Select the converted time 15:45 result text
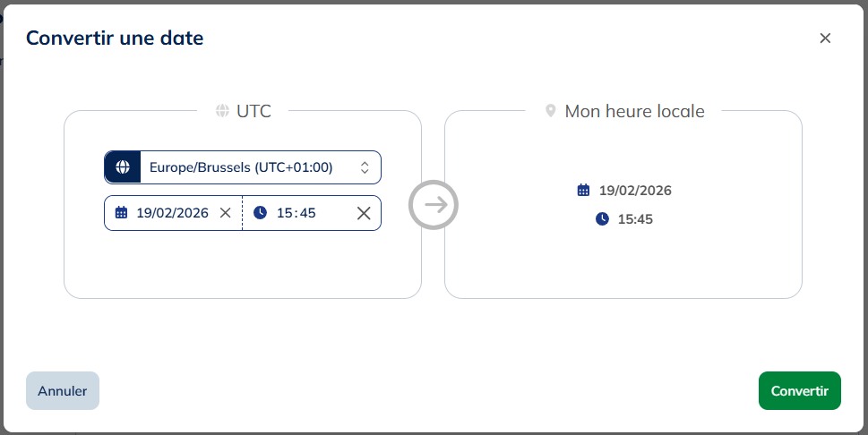This screenshot has width=868, height=435. pos(635,219)
